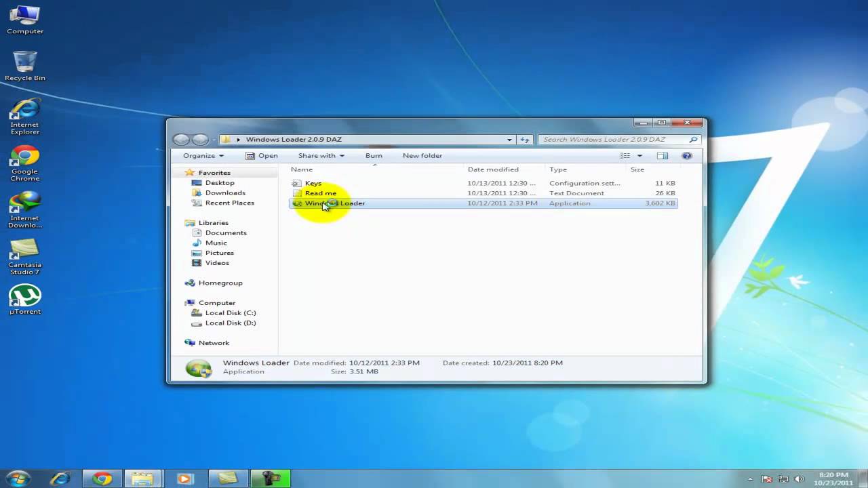Open the network tray icon
The width and height of the screenshot is (868, 488).
point(785,479)
